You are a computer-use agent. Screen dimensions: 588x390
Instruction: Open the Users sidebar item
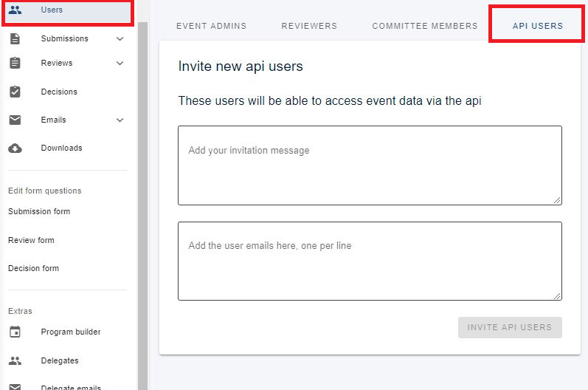[x=68, y=10]
